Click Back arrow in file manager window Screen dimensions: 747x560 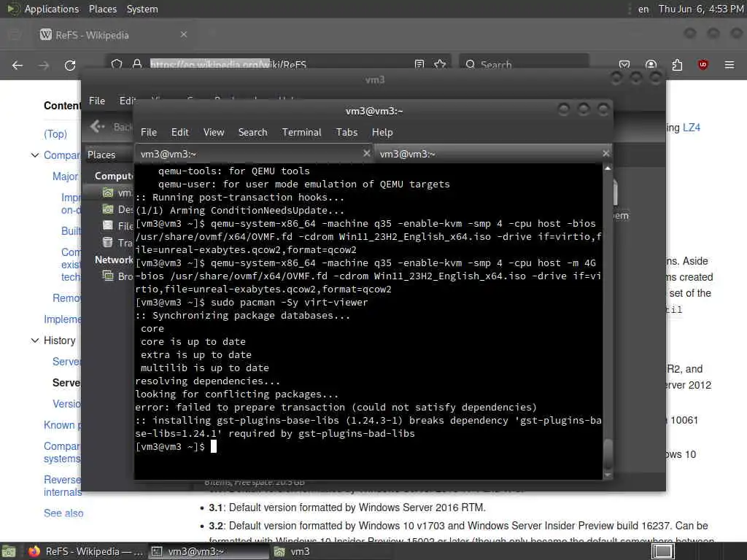click(x=97, y=126)
